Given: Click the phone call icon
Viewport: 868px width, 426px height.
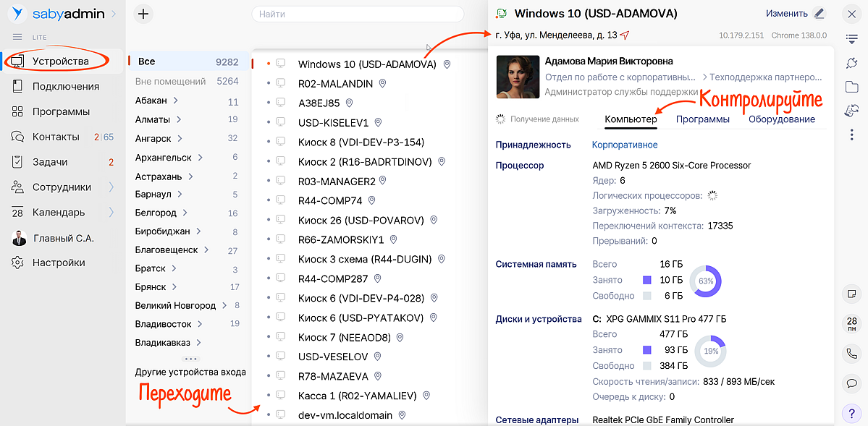Looking at the screenshot, I should pyautogui.click(x=851, y=353).
